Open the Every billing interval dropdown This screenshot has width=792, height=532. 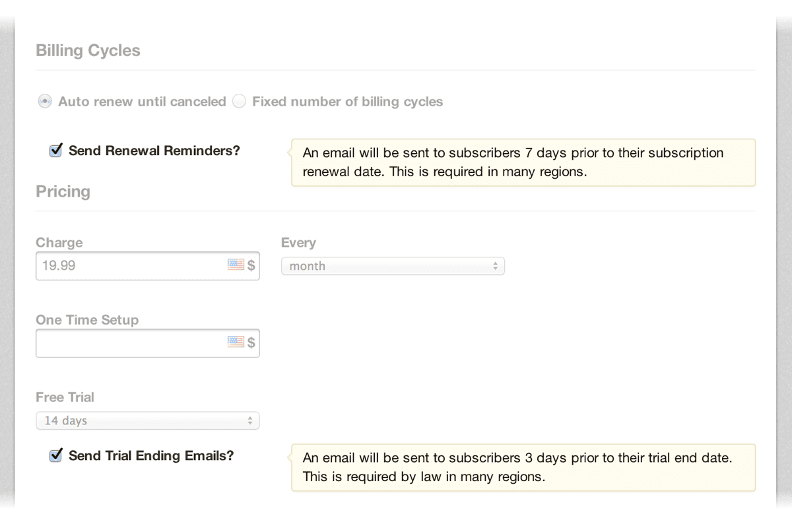393,265
